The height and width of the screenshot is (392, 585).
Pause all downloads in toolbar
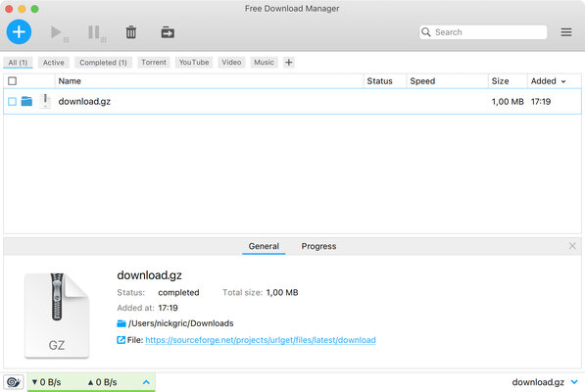click(96, 32)
